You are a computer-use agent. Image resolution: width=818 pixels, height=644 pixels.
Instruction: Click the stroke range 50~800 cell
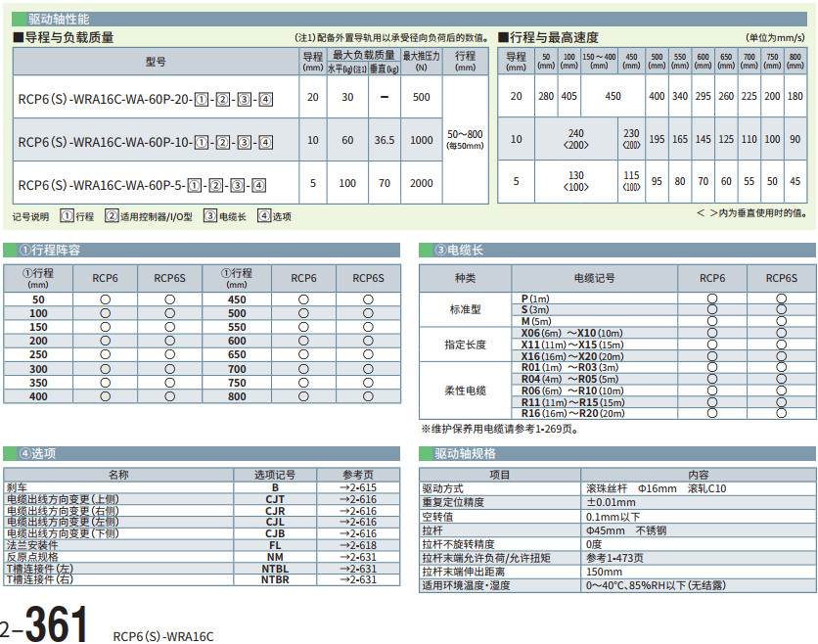tap(466, 139)
